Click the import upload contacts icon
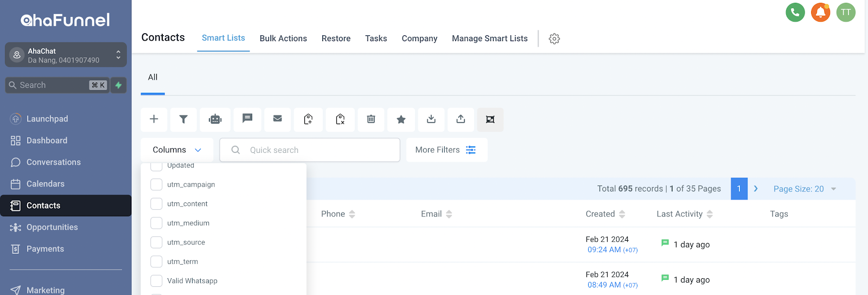This screenshot has height=295, width=868. 461,119
